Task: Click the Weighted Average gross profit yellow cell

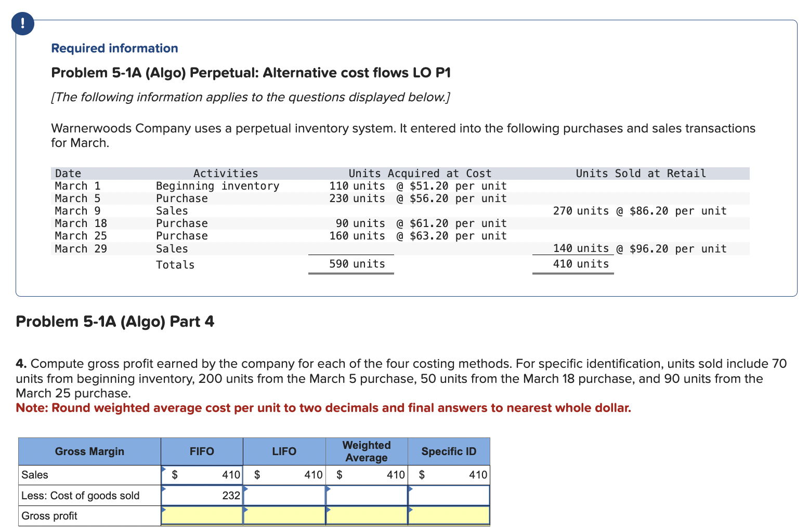Action: point(366,515)
